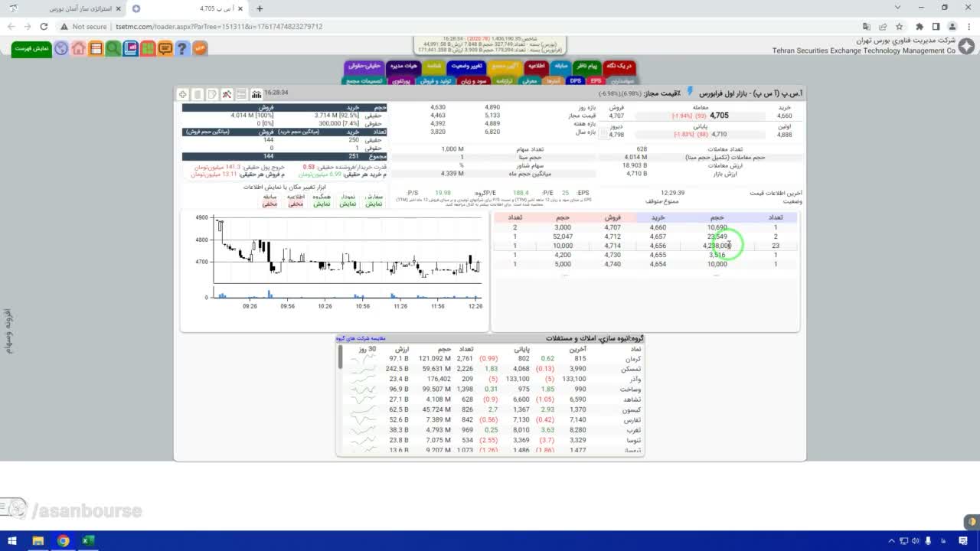Switch to the 'حقیقی-حقوقی' purple tab
980x551 pixels.
(x=364, y=67)
